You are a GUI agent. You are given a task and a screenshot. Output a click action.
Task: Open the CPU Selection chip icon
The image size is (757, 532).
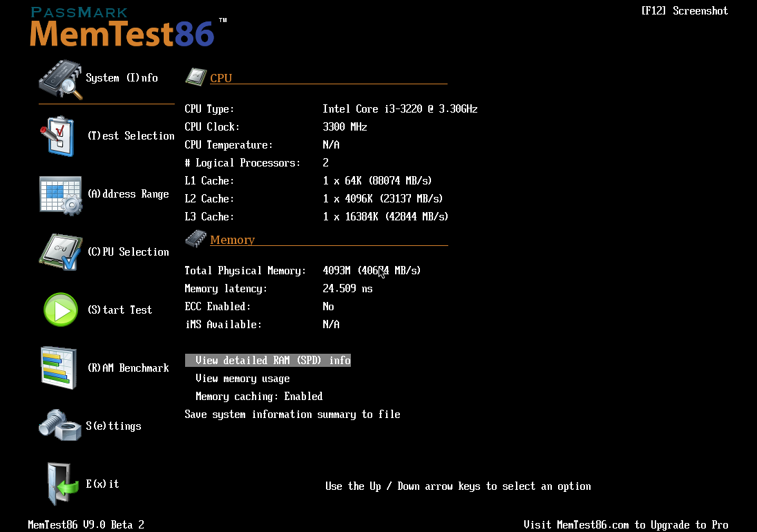[60, 251]
